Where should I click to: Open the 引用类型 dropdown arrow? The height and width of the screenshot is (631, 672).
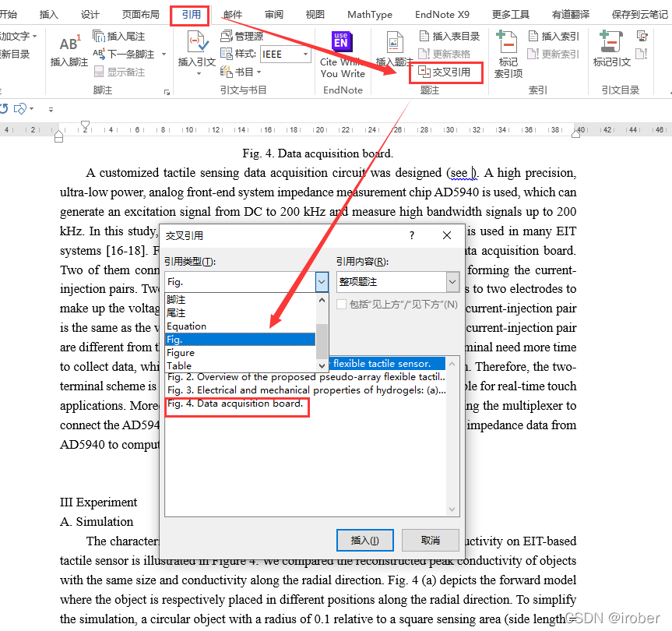pyautogui.click(x=322, y=282)
